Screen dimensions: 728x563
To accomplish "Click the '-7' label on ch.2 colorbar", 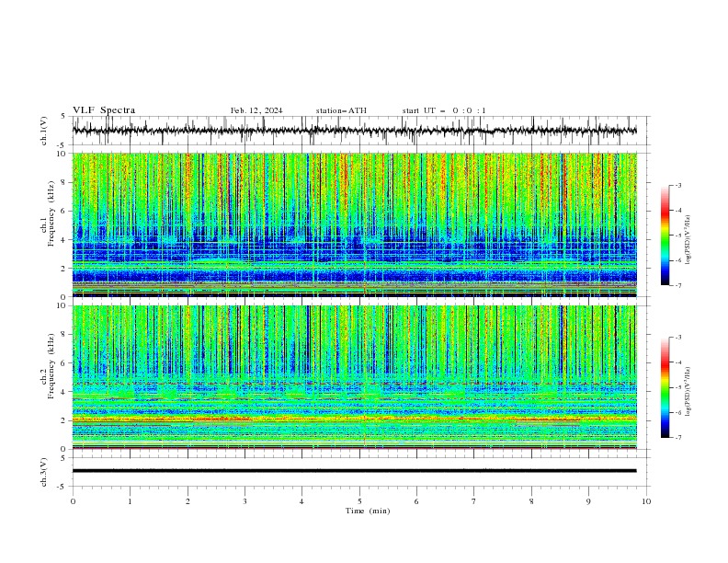I will 678,437.
